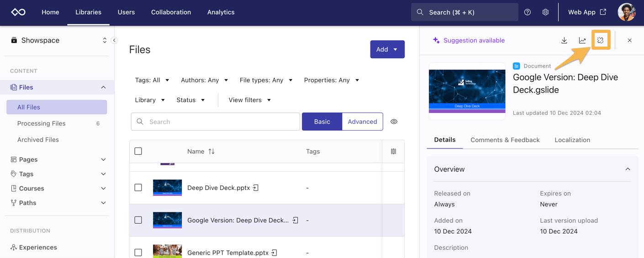Screen dimensions: 644x258
Task: Toggle the eye visibility icon beside Advanced
Action: point(394,122)
